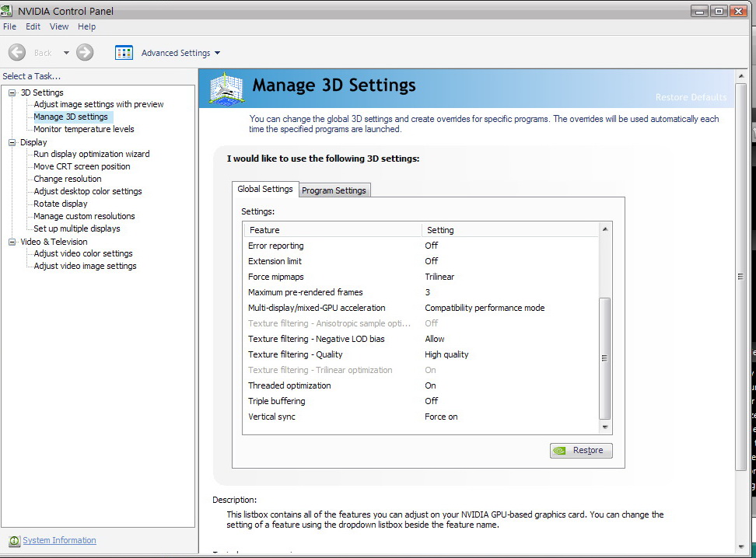Close the NVIDIA Control Panel window
The width and height of the screenshot is (756, 558).
738,11
